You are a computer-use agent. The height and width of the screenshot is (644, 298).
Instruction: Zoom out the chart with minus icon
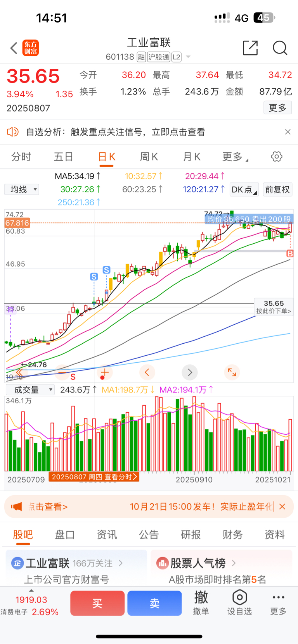(62, 372)
